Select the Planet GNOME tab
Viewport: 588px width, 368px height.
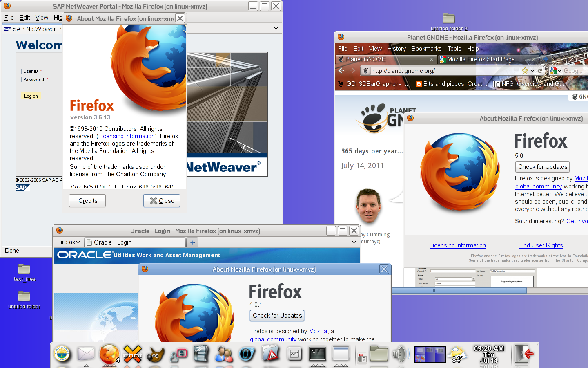[x=386, y=59]
